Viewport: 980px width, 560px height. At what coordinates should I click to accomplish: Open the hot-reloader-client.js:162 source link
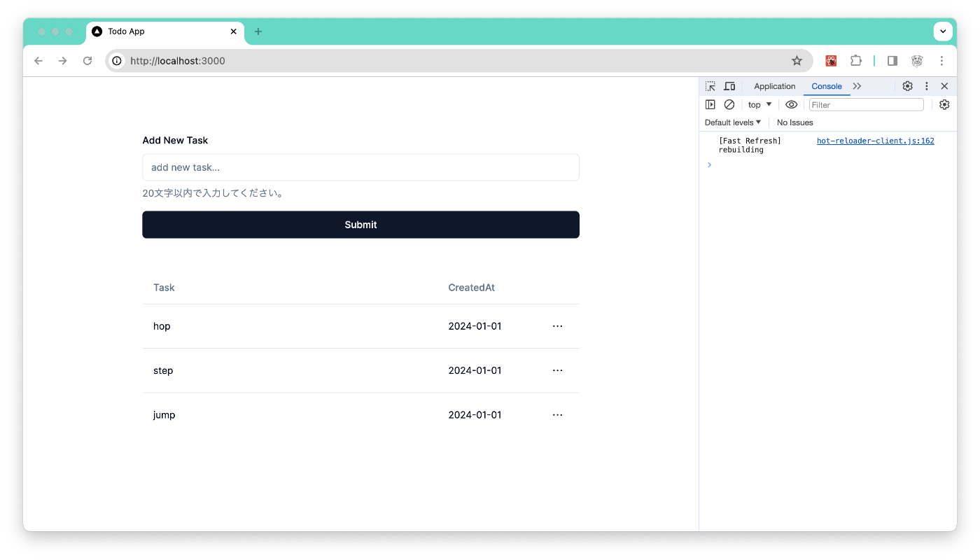(x=876, y=141)
